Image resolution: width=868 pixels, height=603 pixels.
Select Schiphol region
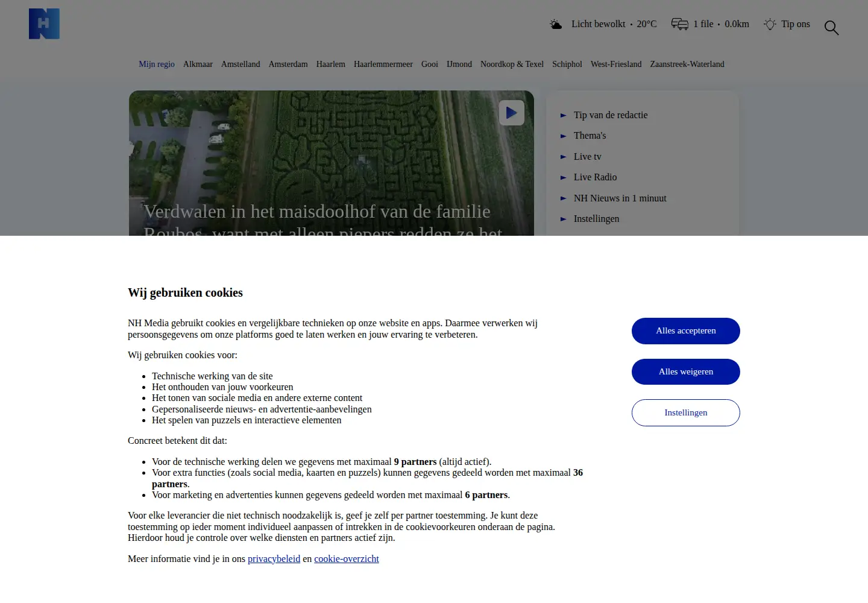coord(567,64)
